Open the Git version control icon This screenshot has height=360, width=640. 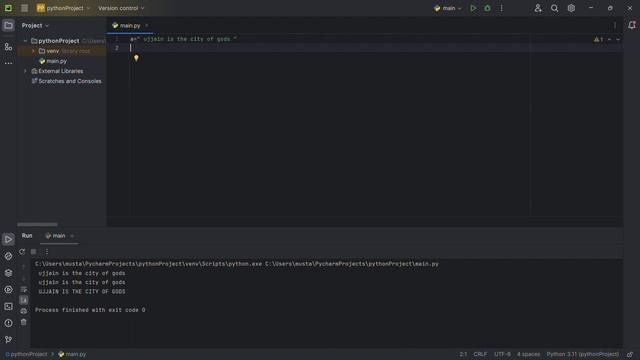click(x=8, y=340)
